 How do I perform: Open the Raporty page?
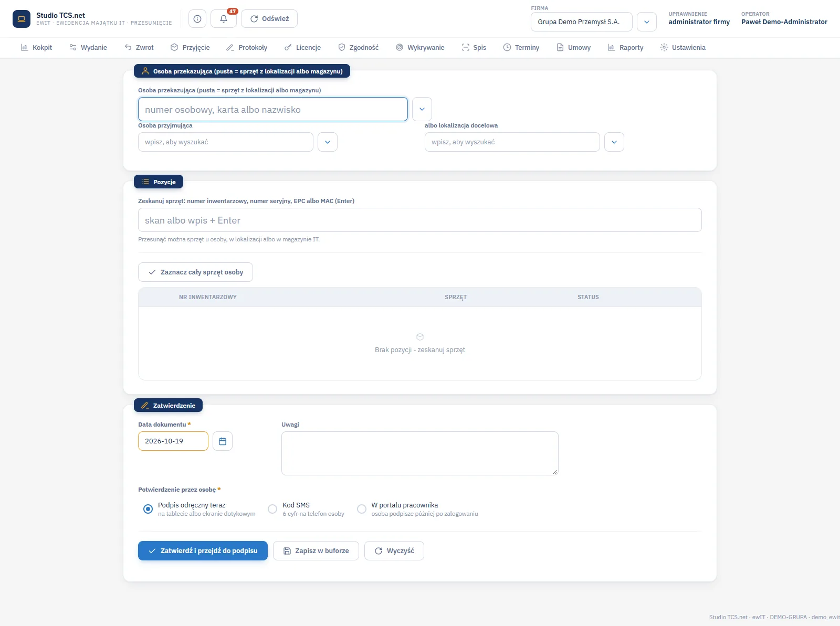(625, 48)
